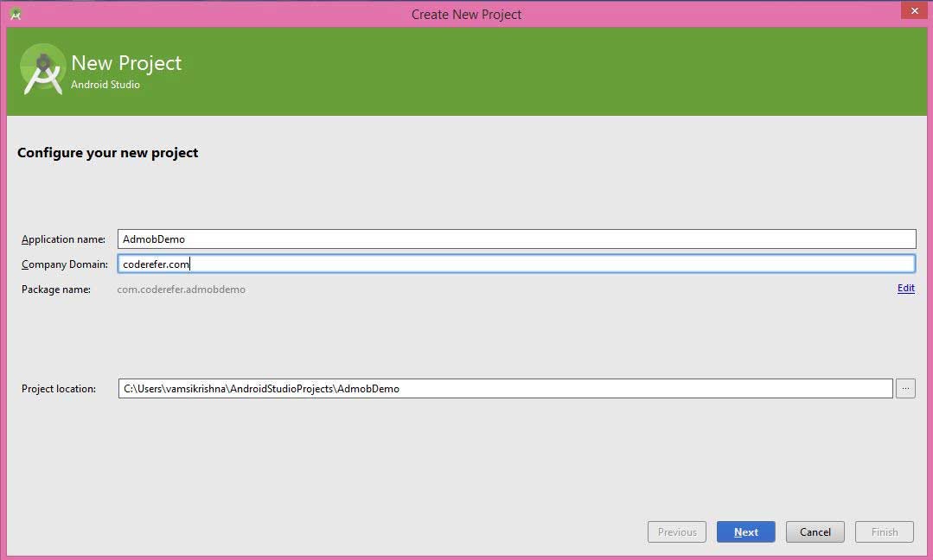The image size is (933, 560).
Task: Click the Configure your new project heading
Action: [107, 152]
